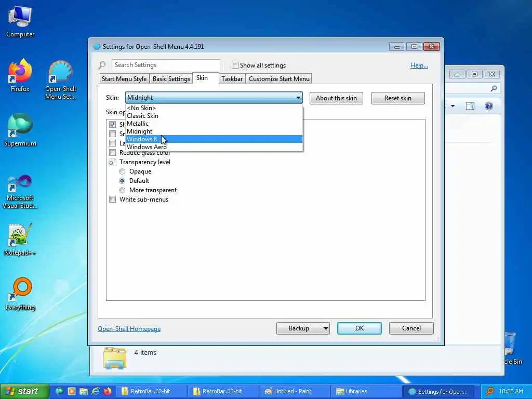Screen dimensions: 532x399
Task: Switch to the Customize Start Menu tab
Action: 279,79
